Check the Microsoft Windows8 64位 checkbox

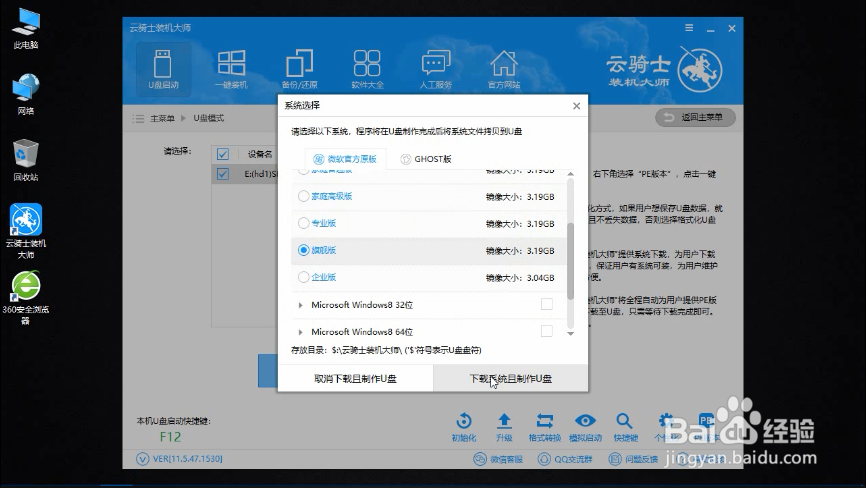(x=547, y=331)
